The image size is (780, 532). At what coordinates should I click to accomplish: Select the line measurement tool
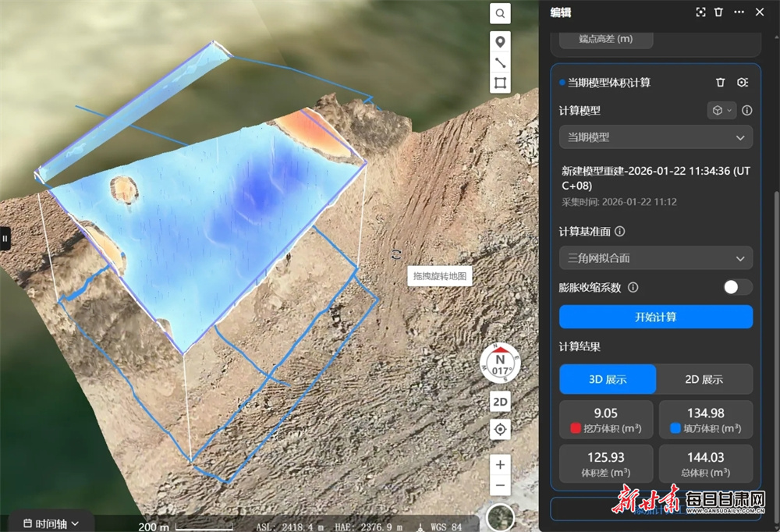[500, 62]
